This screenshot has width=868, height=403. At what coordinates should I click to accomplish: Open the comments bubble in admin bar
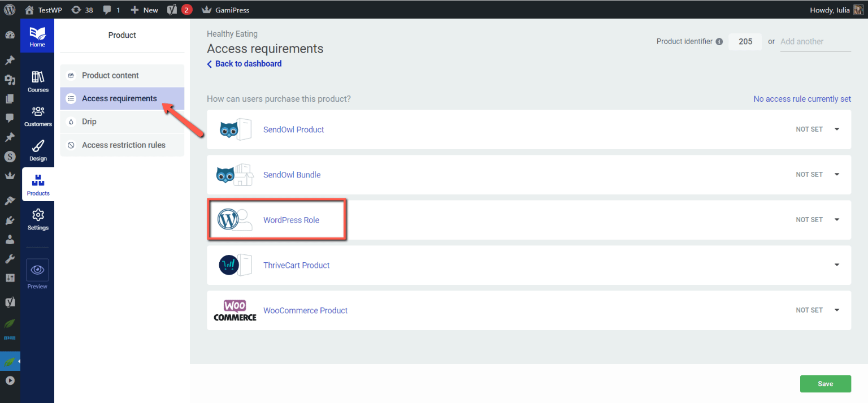(x=112, y=10)
